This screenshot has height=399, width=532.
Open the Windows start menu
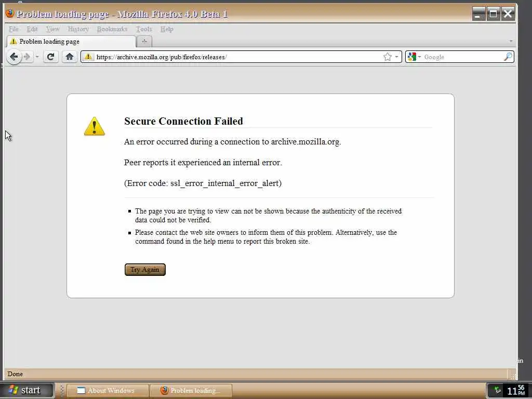click(27, 390)
